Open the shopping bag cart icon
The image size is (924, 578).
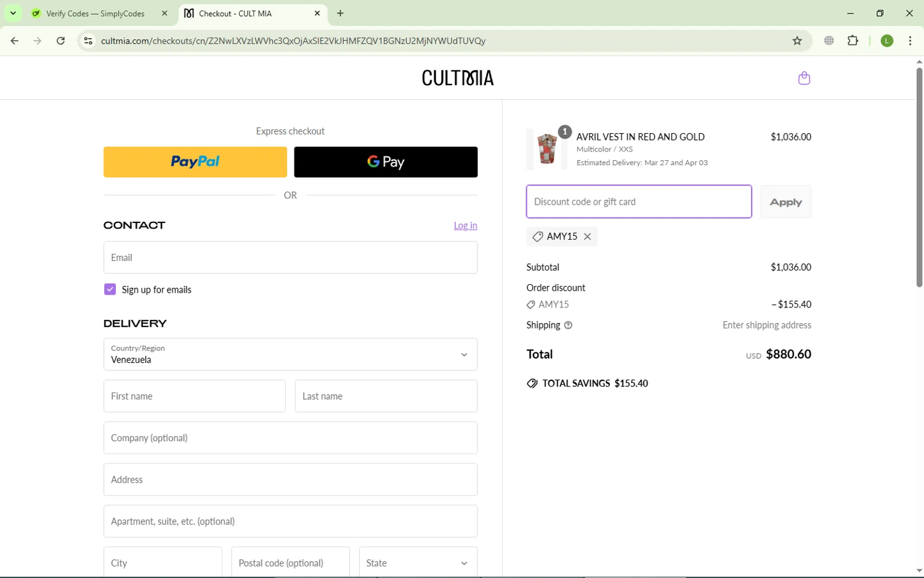[x=804, y=78]
